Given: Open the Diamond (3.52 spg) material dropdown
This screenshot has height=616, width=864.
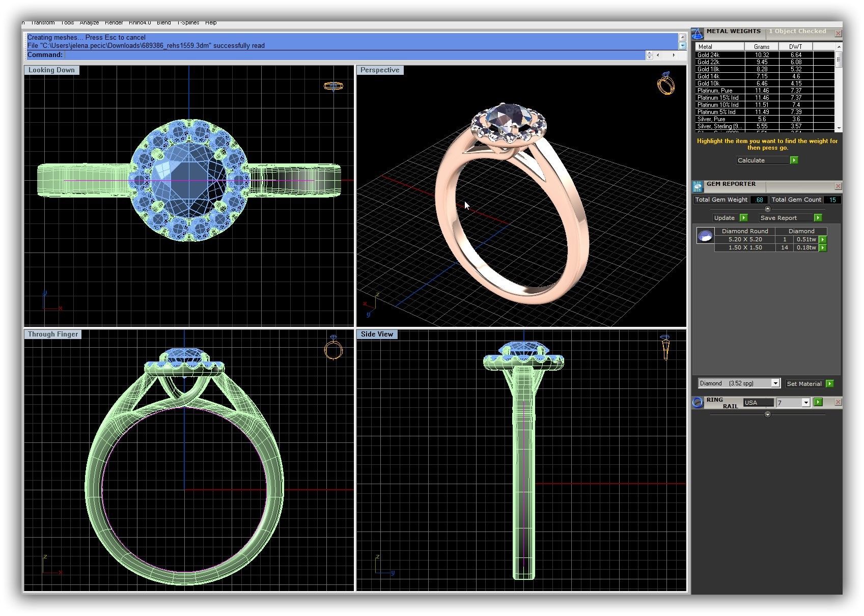Looking at the screenshot, I should point(775,383).
